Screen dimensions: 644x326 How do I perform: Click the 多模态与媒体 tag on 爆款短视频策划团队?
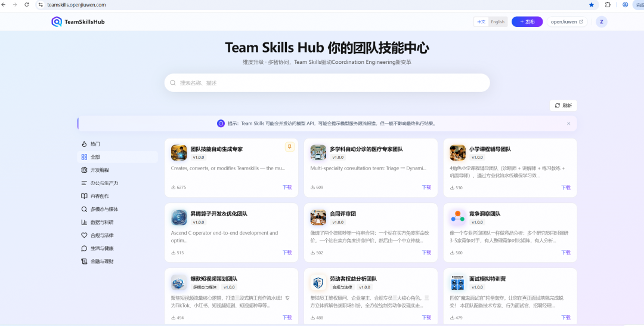coord(205,287)
